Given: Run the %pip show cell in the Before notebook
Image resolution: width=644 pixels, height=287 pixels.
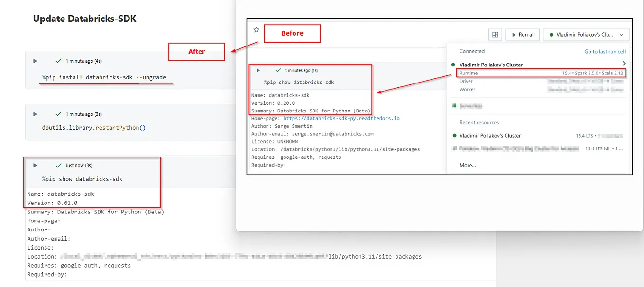Looking at the screenshot, I should pyautogui.click(x=258, y=70).
